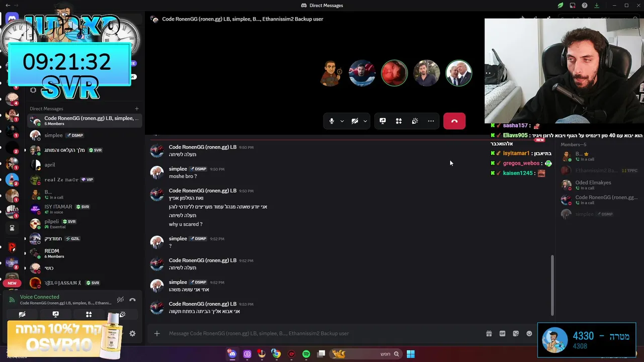Click the group DM title in call header
644x362 pixels.
coord(243,19)
